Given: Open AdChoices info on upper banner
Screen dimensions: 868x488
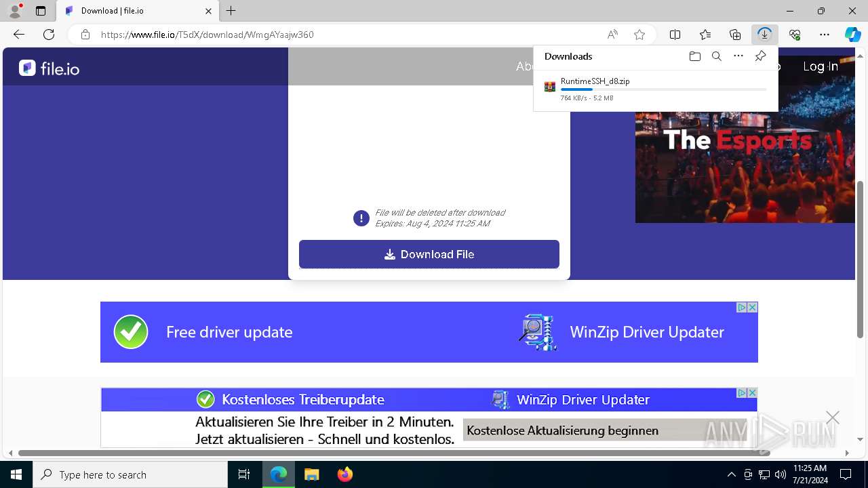Looking at the screenshot, I should point(742,307).
